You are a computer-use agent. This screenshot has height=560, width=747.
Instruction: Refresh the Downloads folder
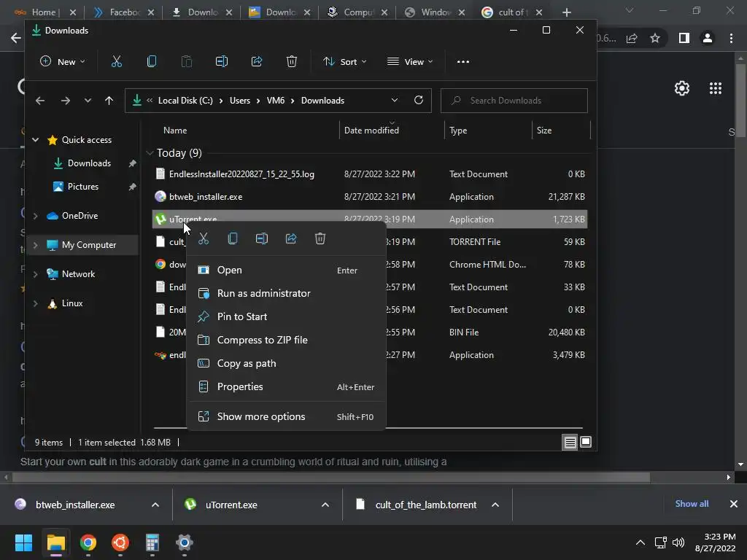(419, 100)
